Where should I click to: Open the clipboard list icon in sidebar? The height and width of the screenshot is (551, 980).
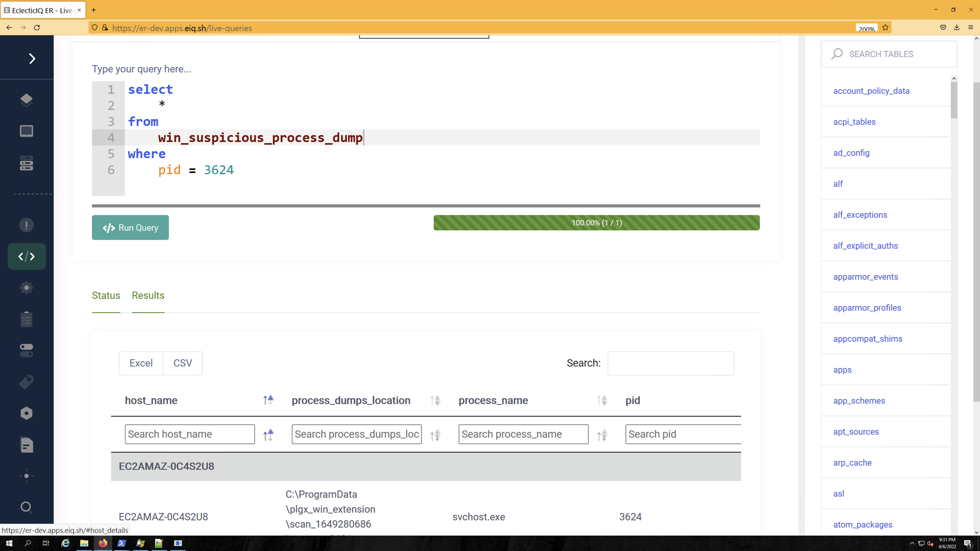[26, 319]
